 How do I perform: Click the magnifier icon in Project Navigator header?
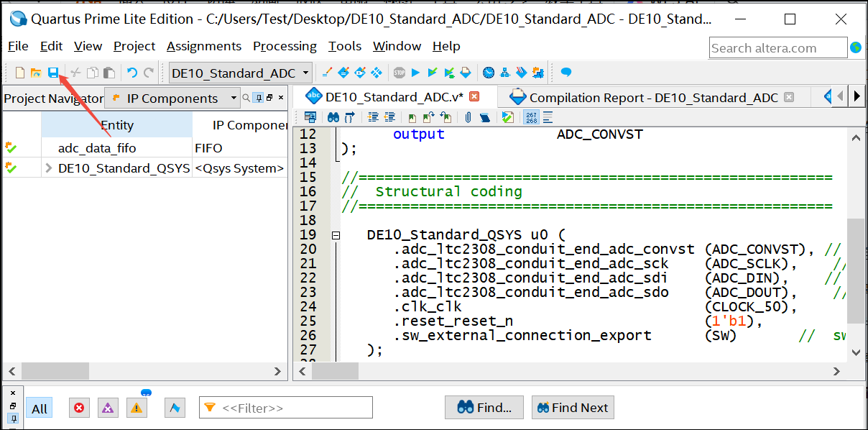click(x=246, y=98)
